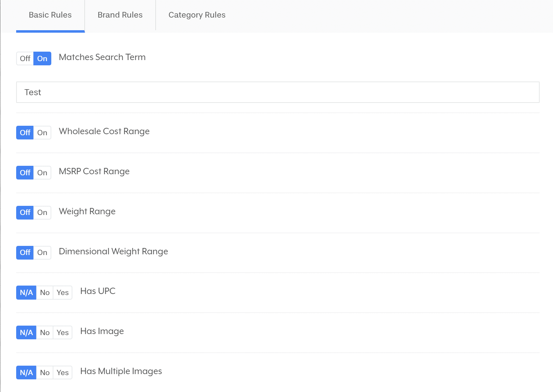
Task: Click Off for Dimensional Weight Range
Action: tap(25, 253)
